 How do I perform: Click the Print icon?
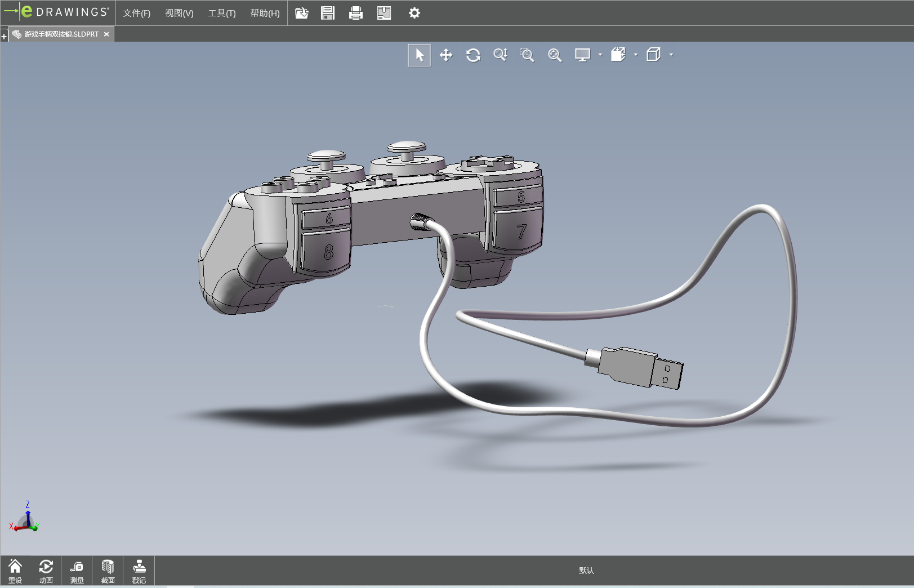click(356, 13)
